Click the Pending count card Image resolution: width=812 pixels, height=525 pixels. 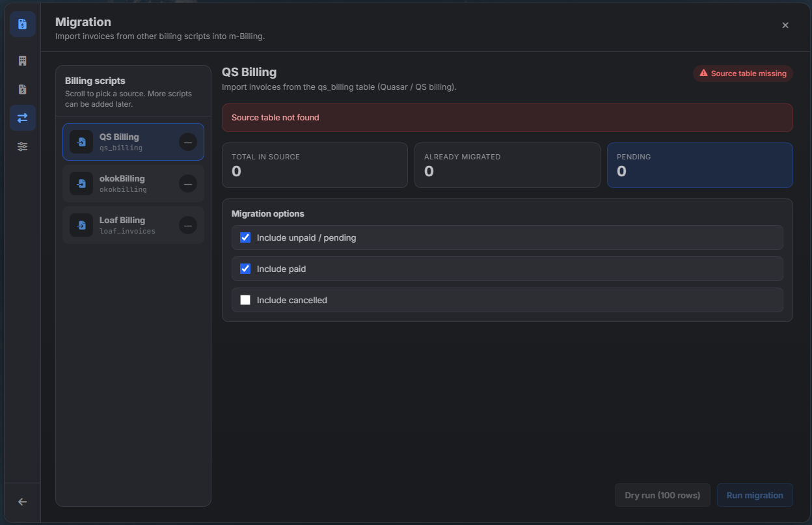point(700,165)
